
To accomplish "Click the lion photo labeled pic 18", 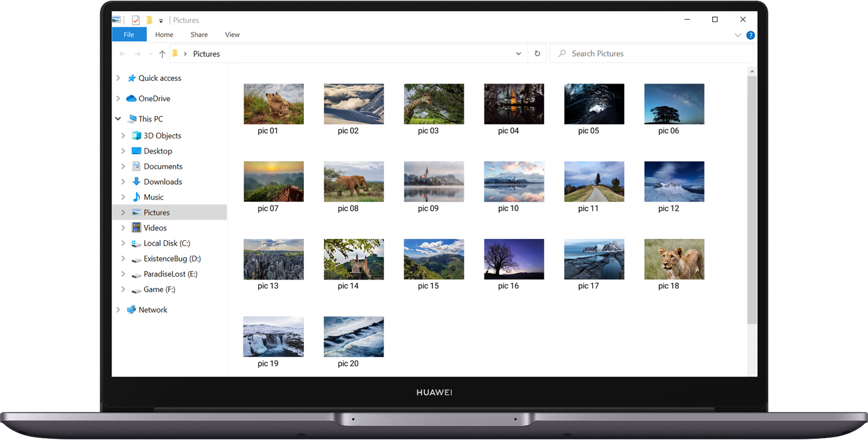I will [x=674, y=259].
